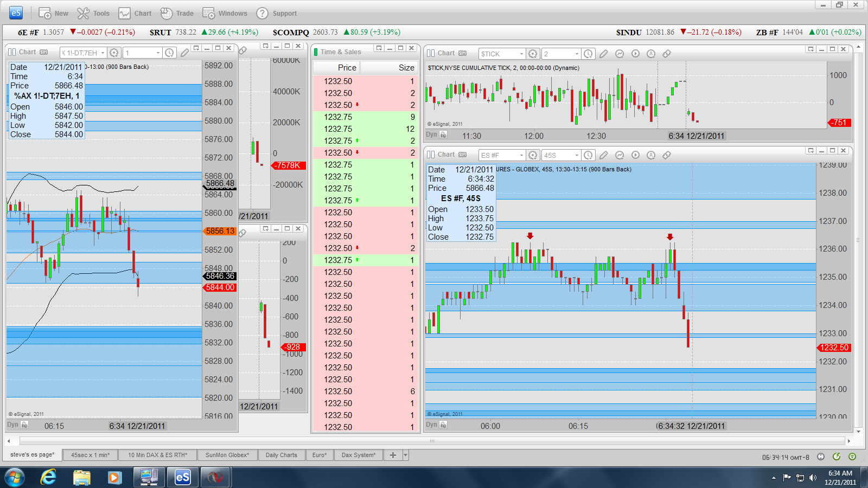Open the Support menu

pyautogui.click(x=277, y=14)
